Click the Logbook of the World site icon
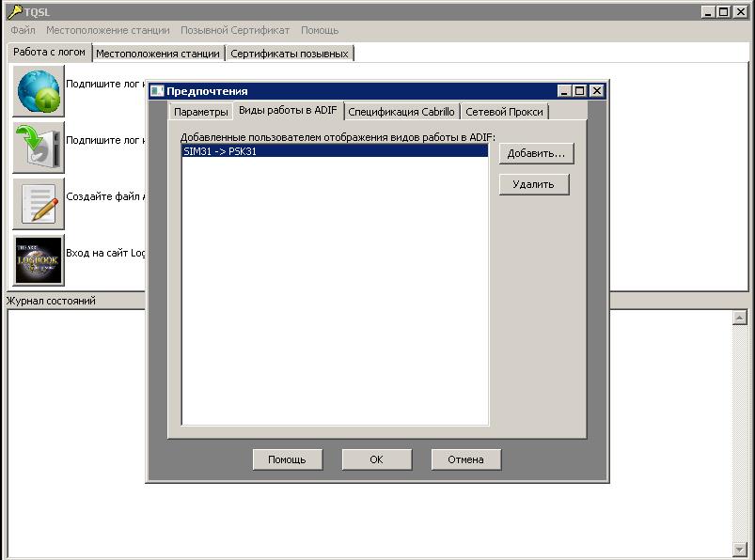Viewport: 755px width, 560px height. point(39,260)
